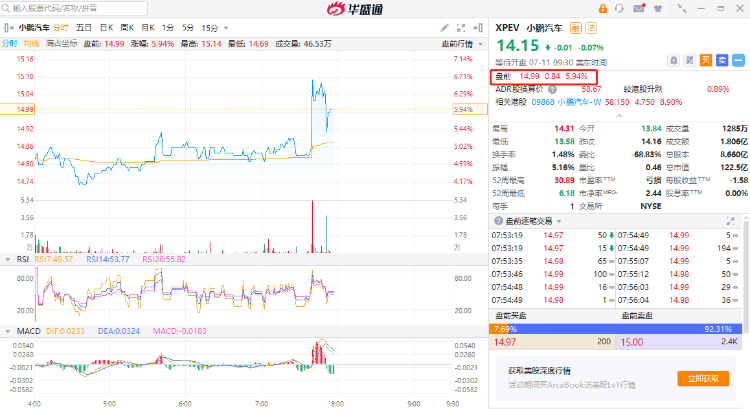Screen dimensions: 750x409
Task: Click the 总市值 122.5亿 value
Action: point(733,167)
